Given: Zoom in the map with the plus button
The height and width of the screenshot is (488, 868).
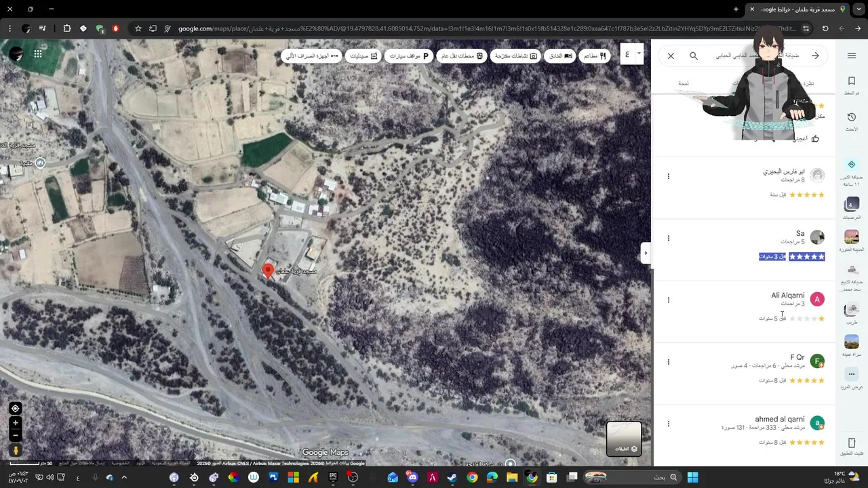Looking at the screenshot, I should click(15, 423).
